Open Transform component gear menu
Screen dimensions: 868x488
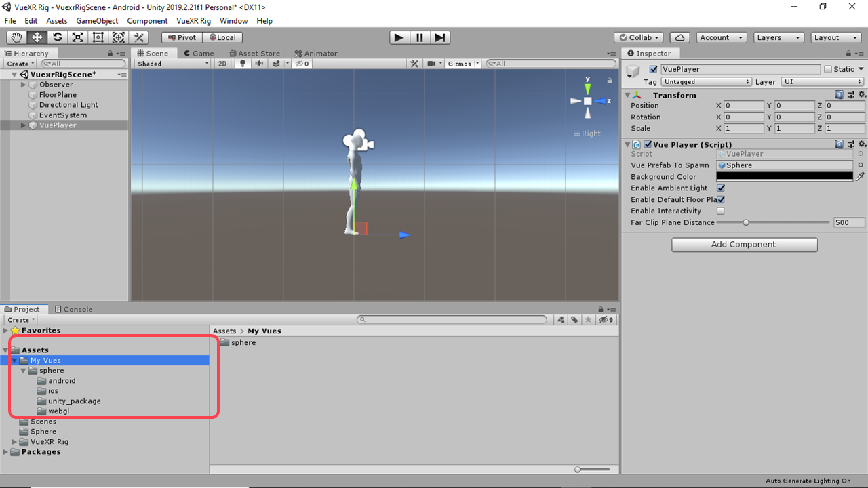click(x=862, y=95)
